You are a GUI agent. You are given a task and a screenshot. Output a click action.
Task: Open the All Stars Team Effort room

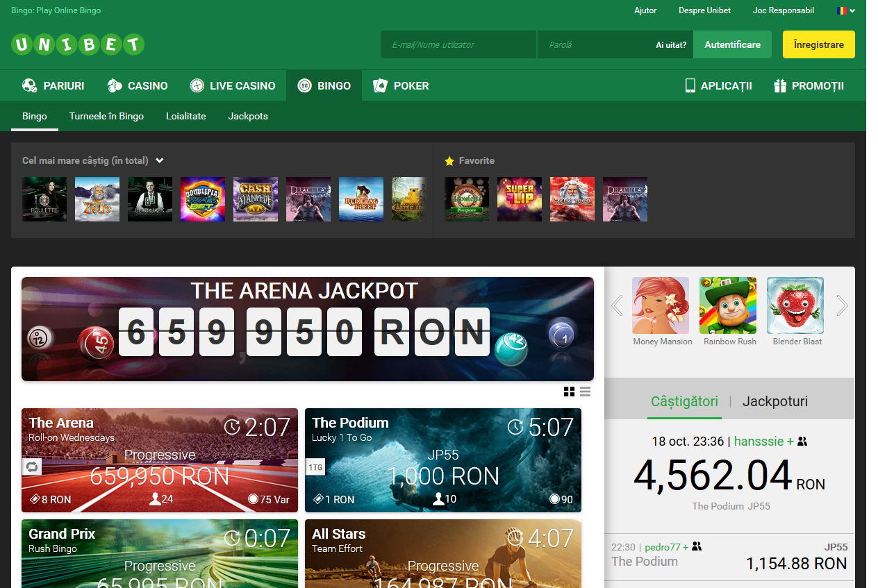(443, 553)
